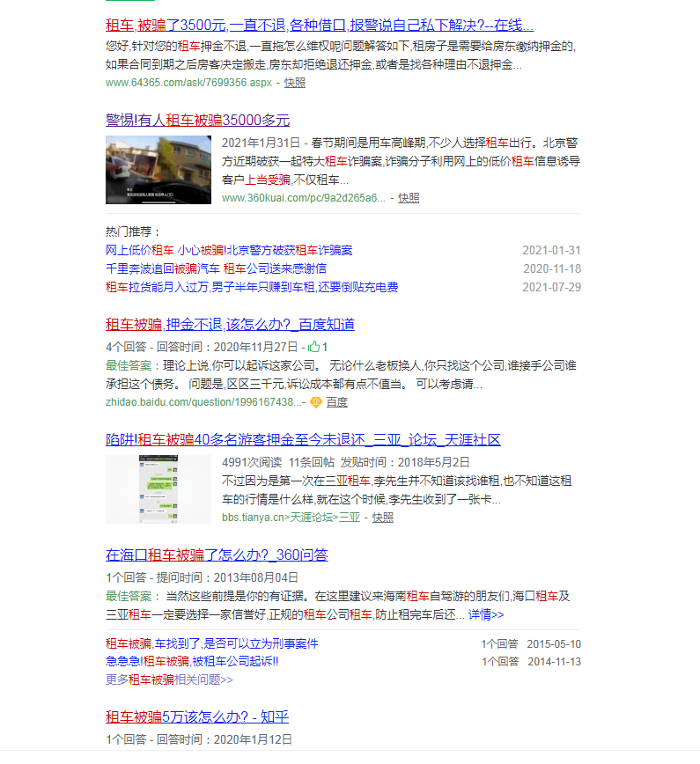700x764 pixels.
Task: Click the www.64365.com/ask/7699356.aspx URL
Action: point(188,83)
